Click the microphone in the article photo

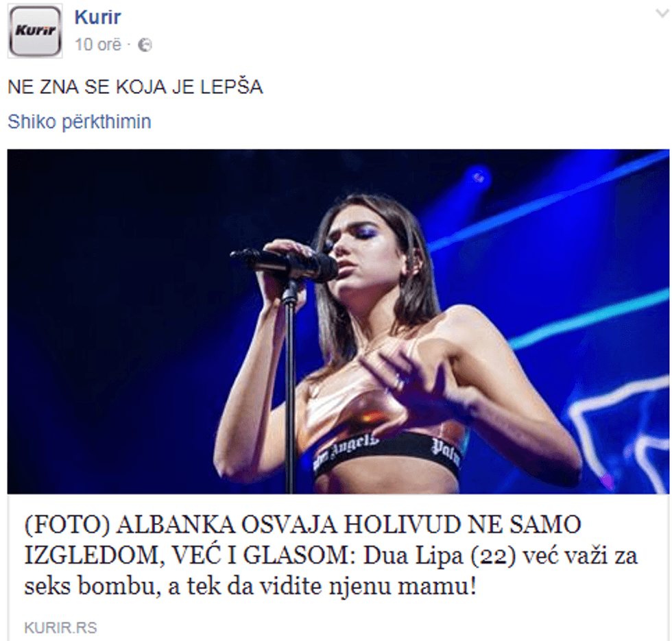pos(284,262)
